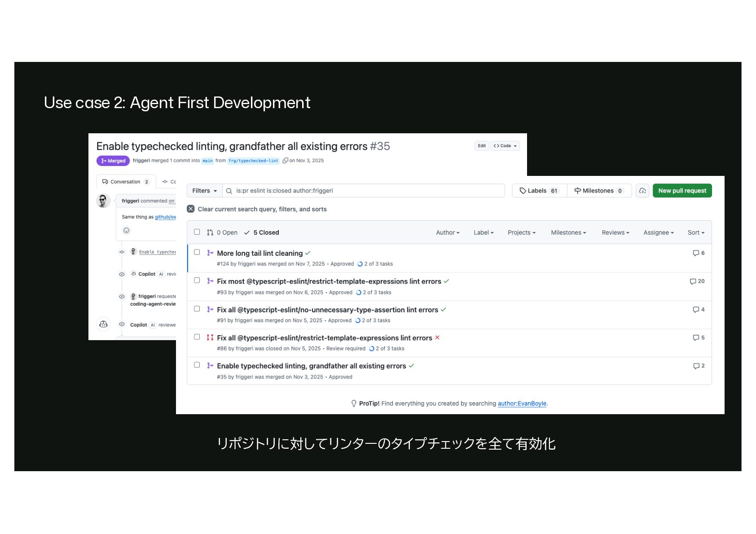The image size is (756, 534).
Task: Open PR Fix most restrict-template-expressions lint errors
Action: pyautogui.click(x=329, y=281)
